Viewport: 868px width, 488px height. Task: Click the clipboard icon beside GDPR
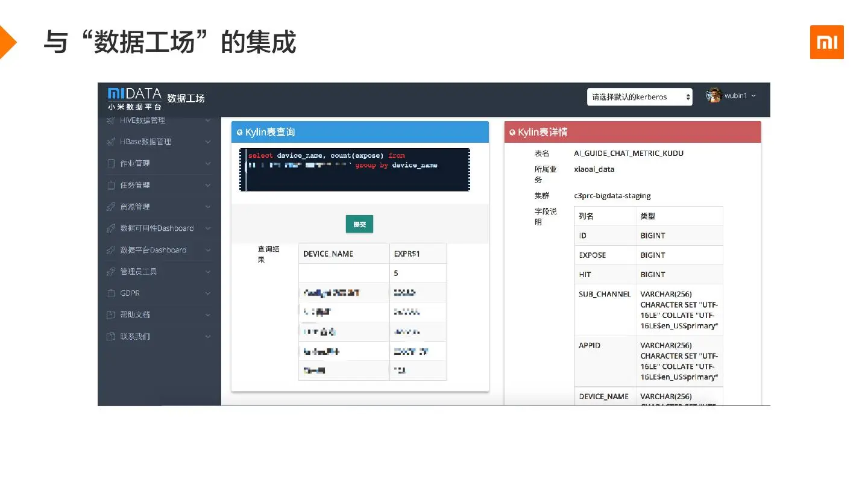click(x=111, y=293)
